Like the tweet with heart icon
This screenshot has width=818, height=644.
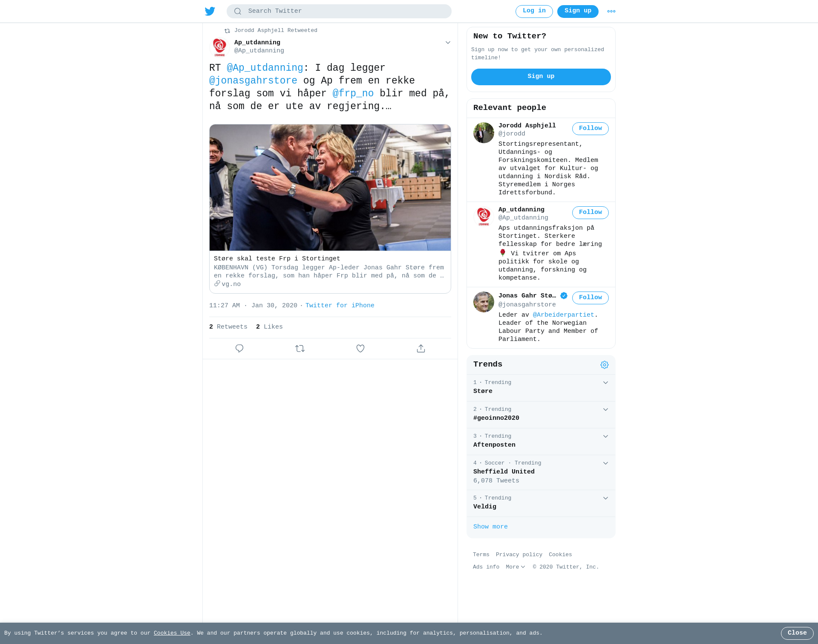click(360, 349)
